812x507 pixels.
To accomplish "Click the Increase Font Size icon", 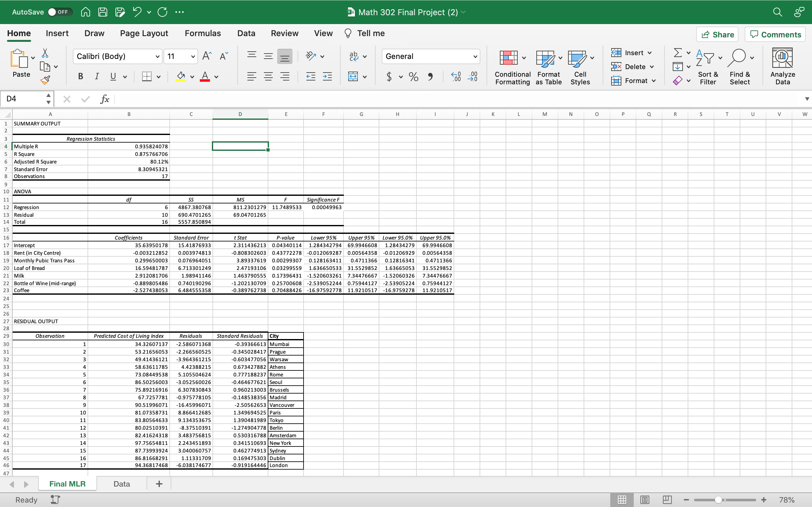I will pos(207,56).
